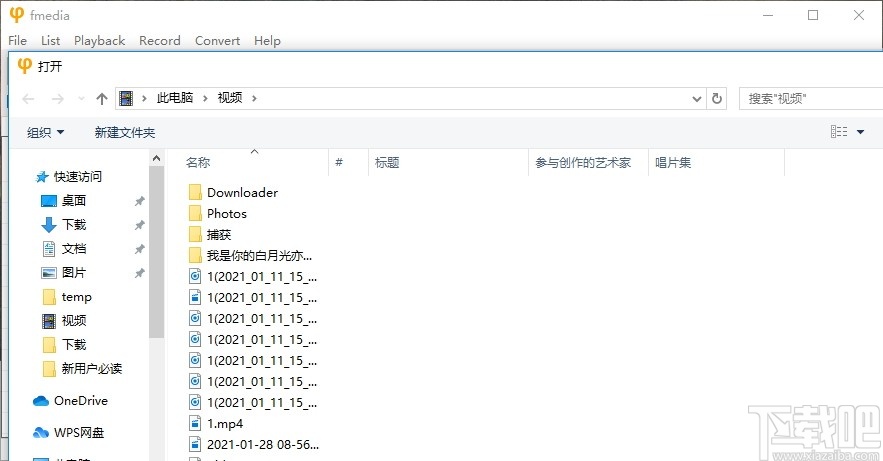Select OneDrive in sidebar

[81, 401]
